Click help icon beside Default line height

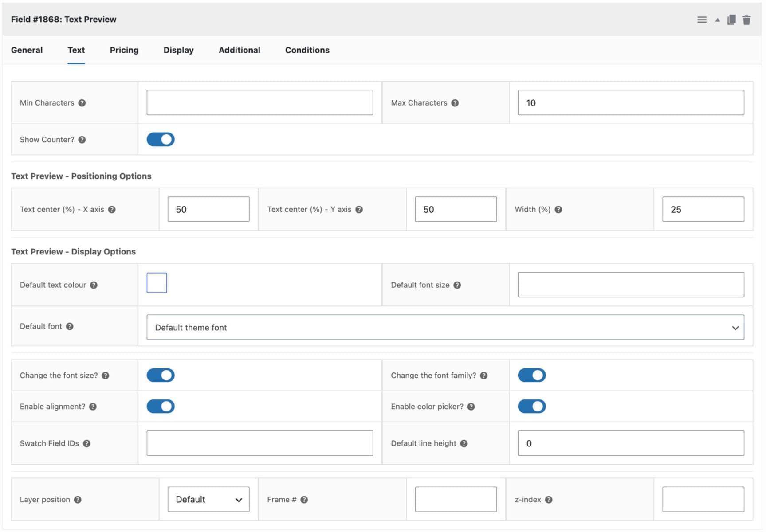tap(464, 443)
